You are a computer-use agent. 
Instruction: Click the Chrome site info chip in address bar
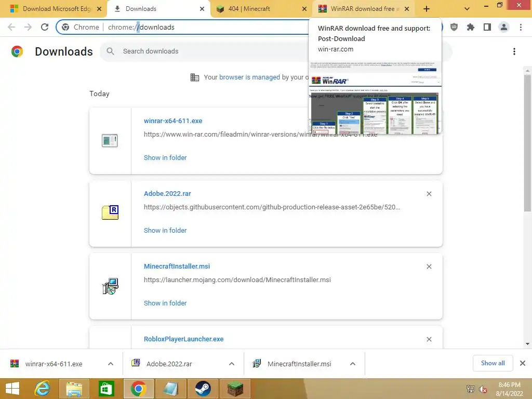pos(81,27)
